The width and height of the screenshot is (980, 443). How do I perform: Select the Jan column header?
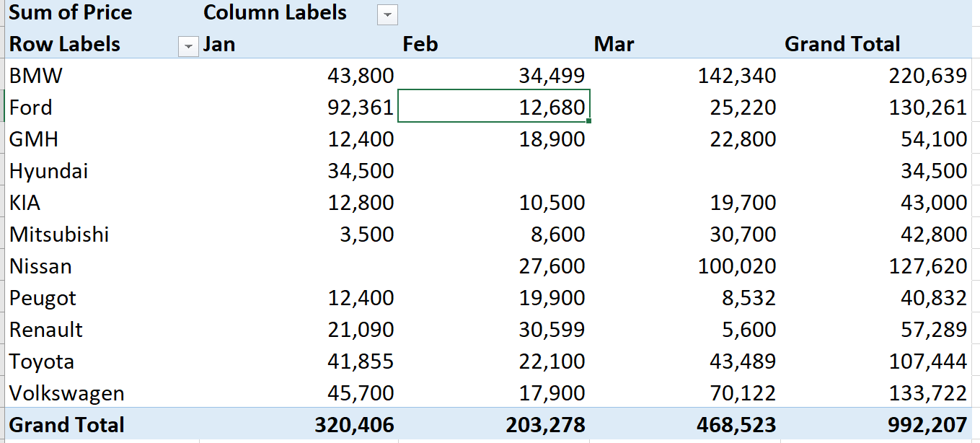tap(219, 44)
